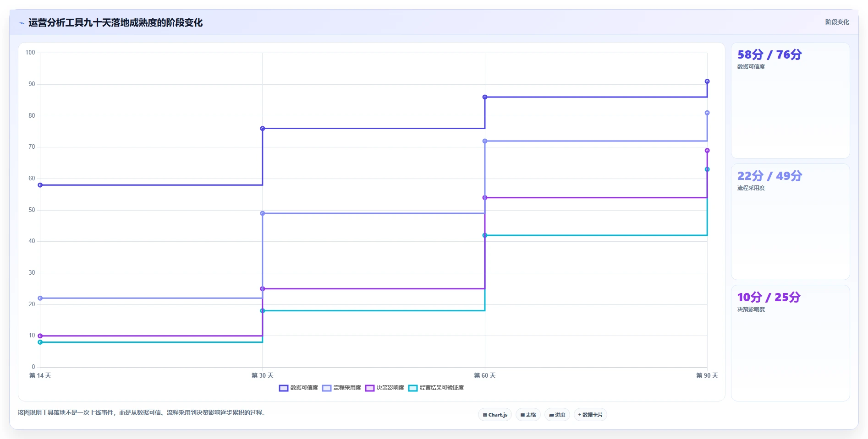The height and width of the screenshot is (439, 868).
Task: Click the panel title 运营分析工具九十天落地成熟度的阶段变化
Action: [x=115, y=23]
